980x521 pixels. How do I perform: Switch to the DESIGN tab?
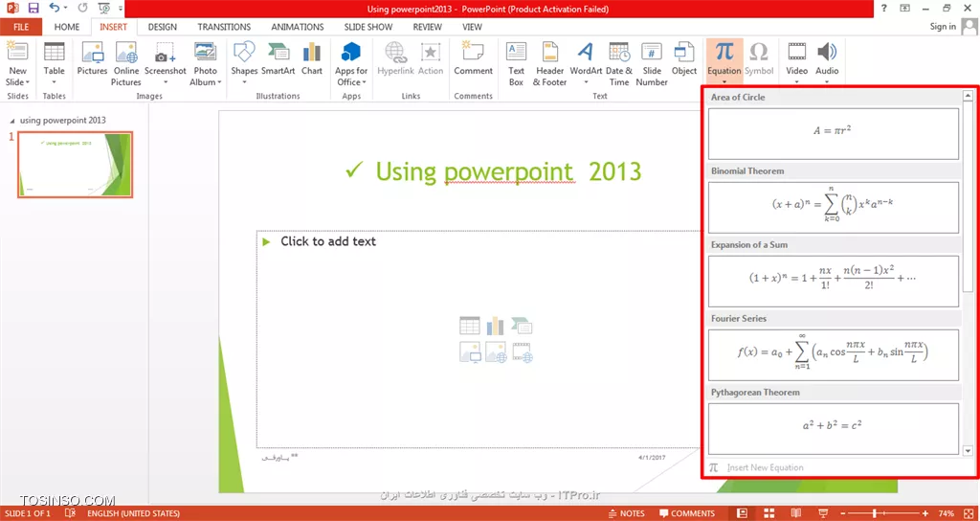tap(163, 27)
